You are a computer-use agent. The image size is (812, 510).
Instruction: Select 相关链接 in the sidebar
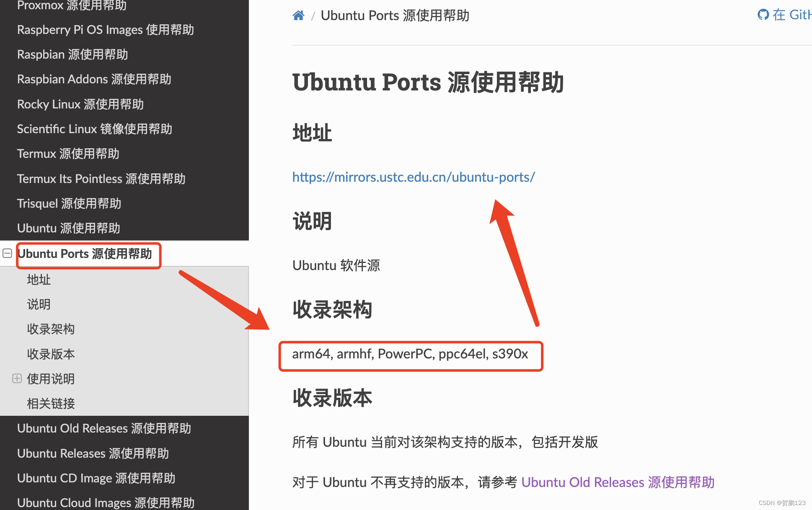pyautogui.click(x=50, y=404)
